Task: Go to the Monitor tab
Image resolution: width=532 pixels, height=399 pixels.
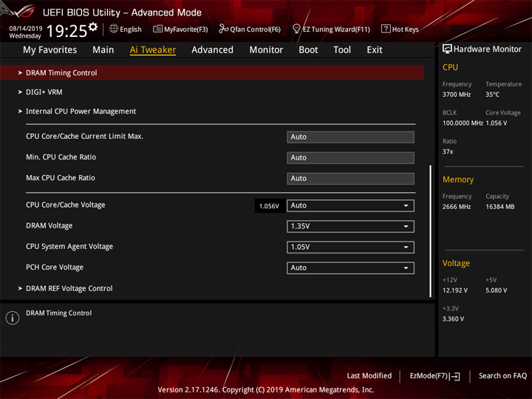Action: pos(266,50)
